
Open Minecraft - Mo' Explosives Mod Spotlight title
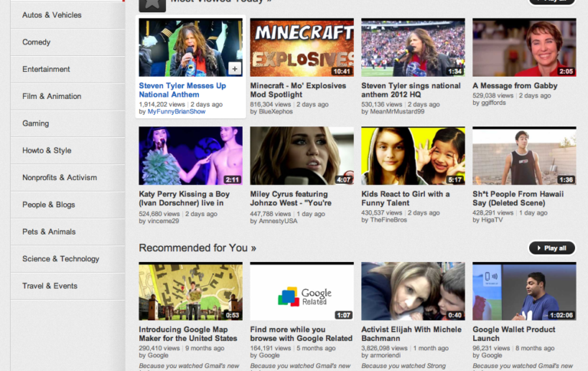click(x=298, y=90)
